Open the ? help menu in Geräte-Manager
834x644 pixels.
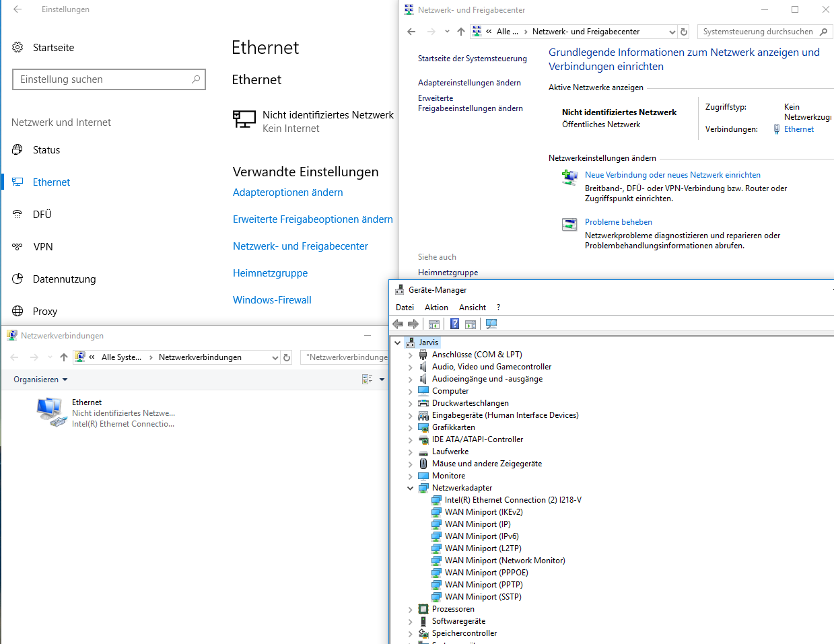[x=498, y=308]
